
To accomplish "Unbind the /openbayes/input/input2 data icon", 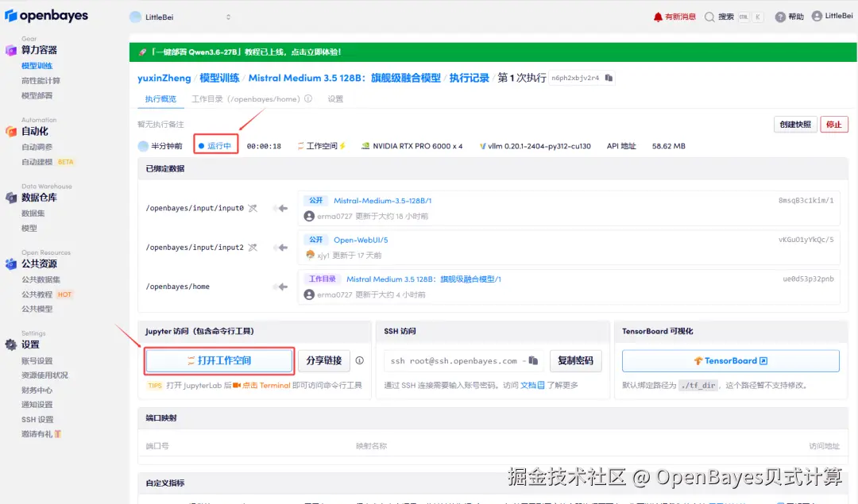I will click(253, 248).
